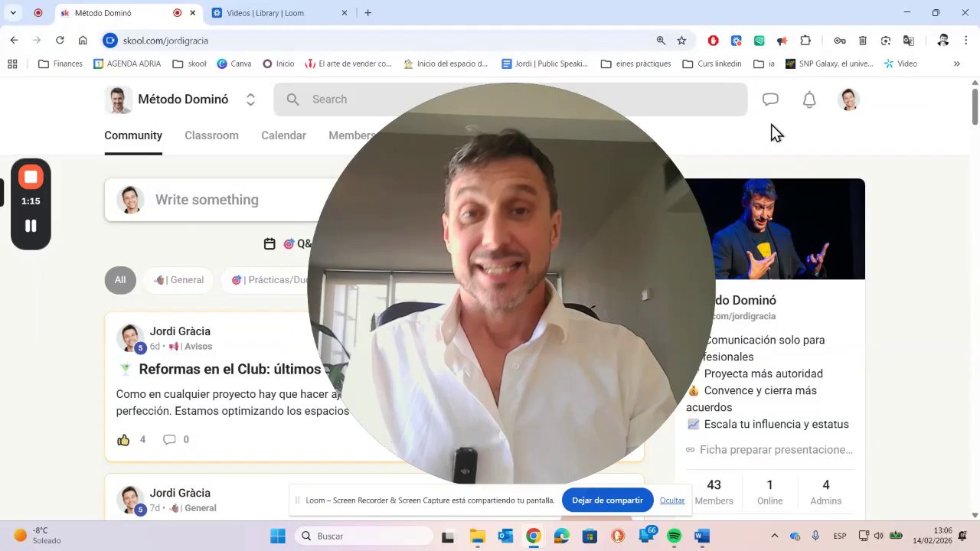The height and width of the screenshot is (551, 980).
Task: Open the Avisos category label on first post
Action: pyautogui.click(x=191, y=346)
